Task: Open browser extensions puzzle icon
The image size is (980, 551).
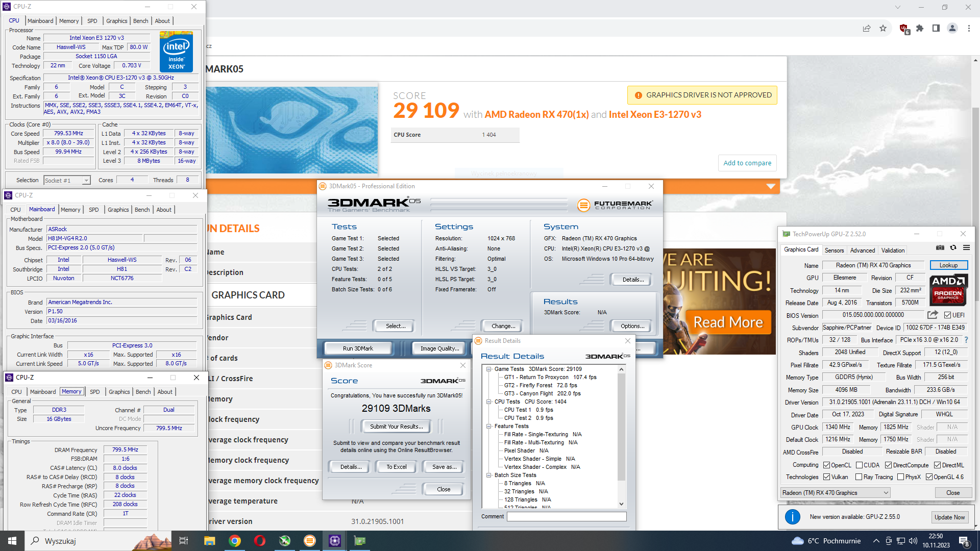Action: click(x=920, y=28)
